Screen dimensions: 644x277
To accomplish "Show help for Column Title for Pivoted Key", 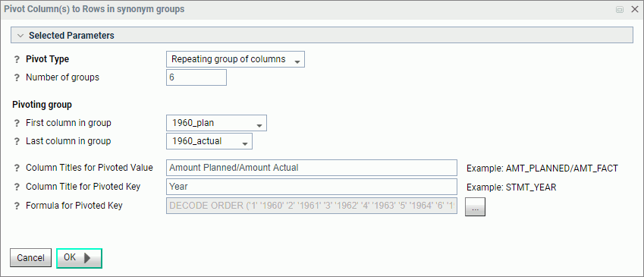I will click(17, 187).
